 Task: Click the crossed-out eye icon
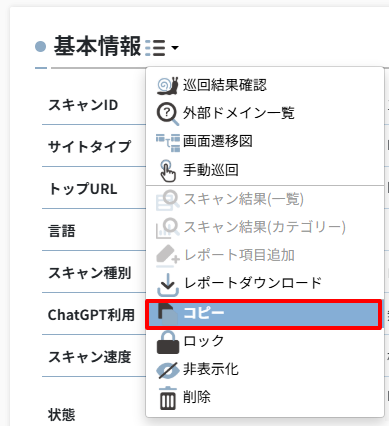(x=168, y=370)
